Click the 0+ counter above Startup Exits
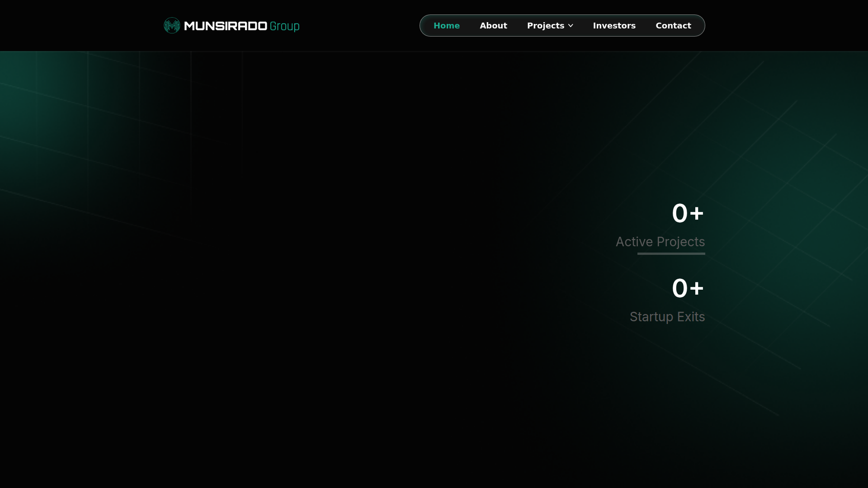Image resolution: width=868 pixels, height=488 pixels. tap(688, 288)
